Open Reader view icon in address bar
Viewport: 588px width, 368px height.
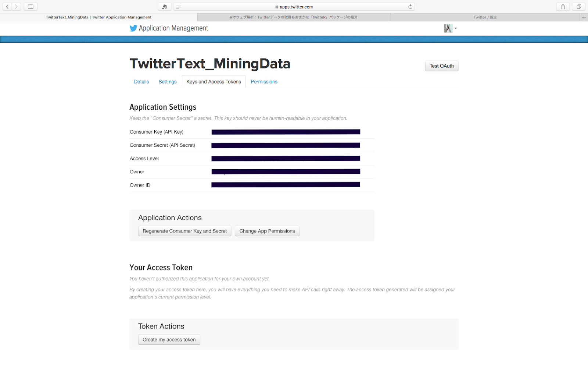click(x=179, y=7)
